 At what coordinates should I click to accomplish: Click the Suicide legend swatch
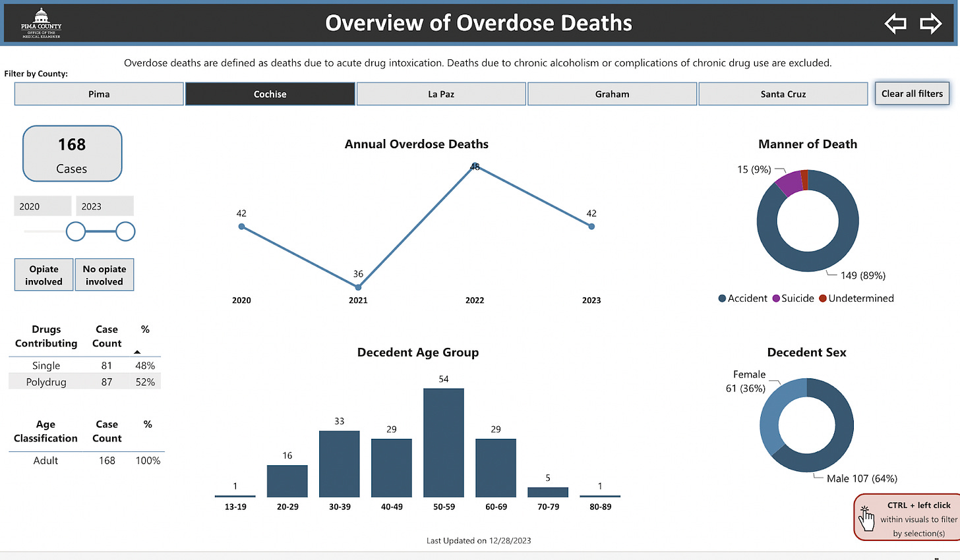(776, 298)
